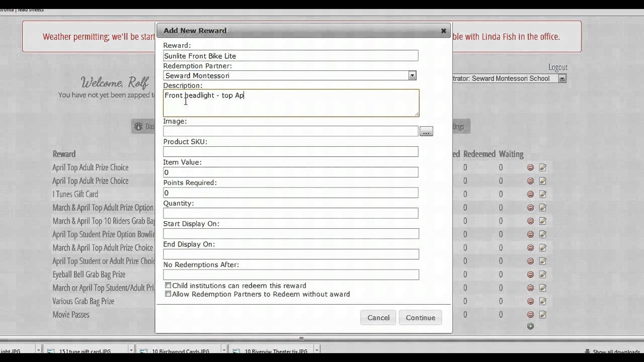Screen dimensions: 644x362
Task: Click the Logout link
Action: coord(557,67)
